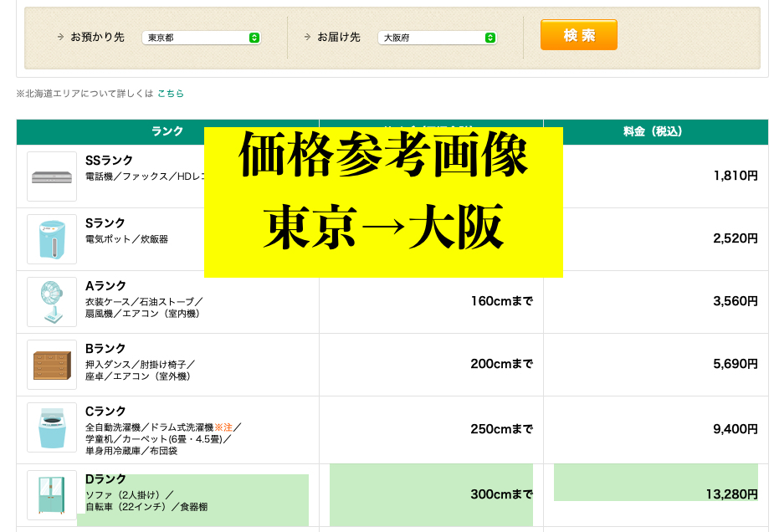
Task: Click the arrow icon beside お預かり先
Action: 61,38
